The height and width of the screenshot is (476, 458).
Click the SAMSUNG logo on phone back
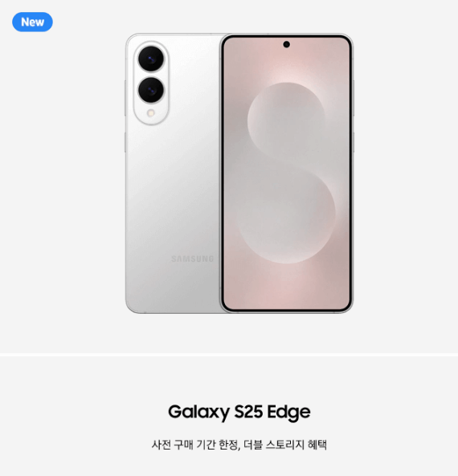[193, 258]
